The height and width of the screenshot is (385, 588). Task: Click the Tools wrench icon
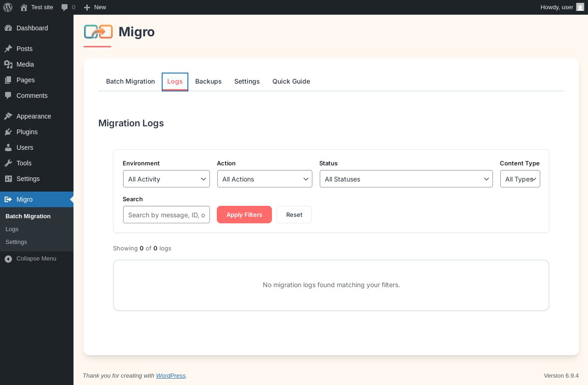(x=8, y=163)
